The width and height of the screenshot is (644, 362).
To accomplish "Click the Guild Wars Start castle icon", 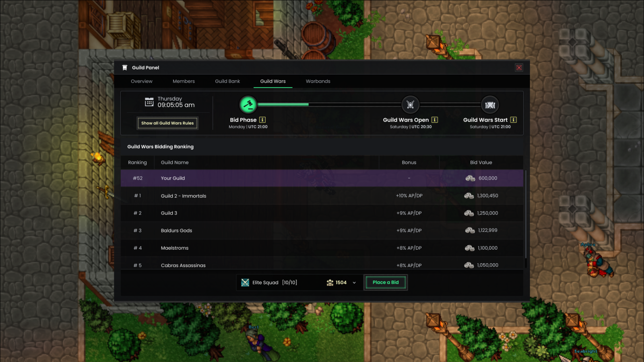I will (490, 105).
